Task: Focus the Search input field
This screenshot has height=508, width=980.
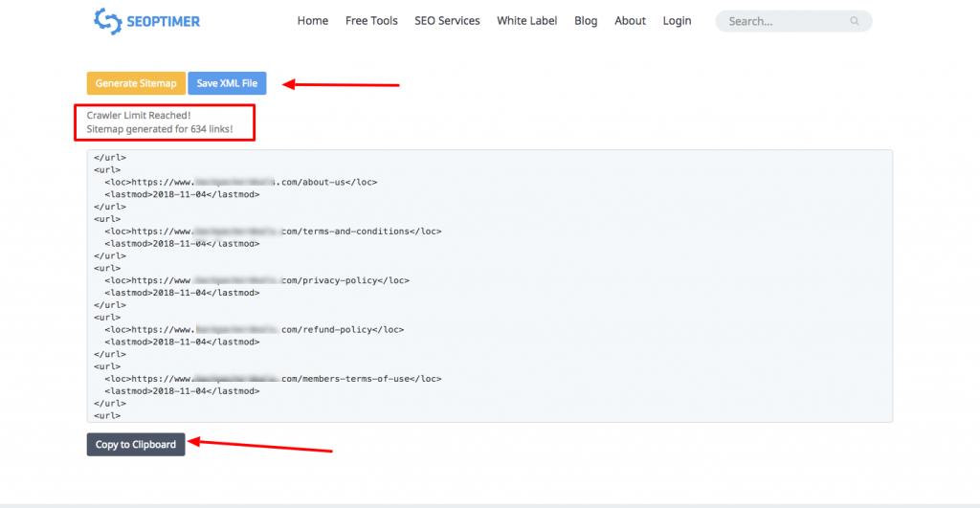Action: coord(785,21)
